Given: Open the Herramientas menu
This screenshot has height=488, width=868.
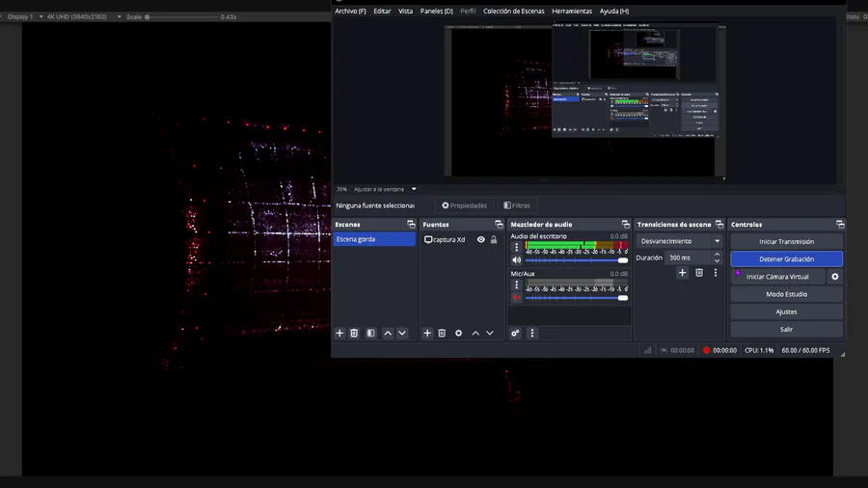Looking at the screenshot, I should pyautogui.click(x=572, y=12).
